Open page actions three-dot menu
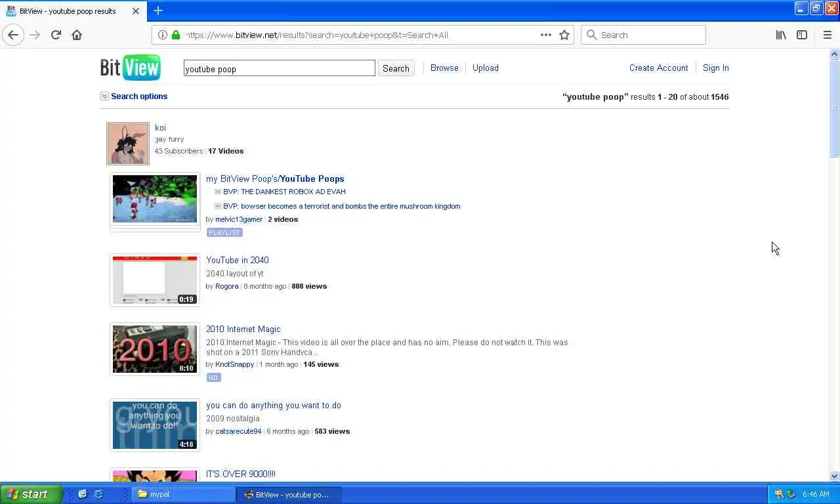Screen dimensions: 840x504 pyautogui.click(x=545, y=35)
